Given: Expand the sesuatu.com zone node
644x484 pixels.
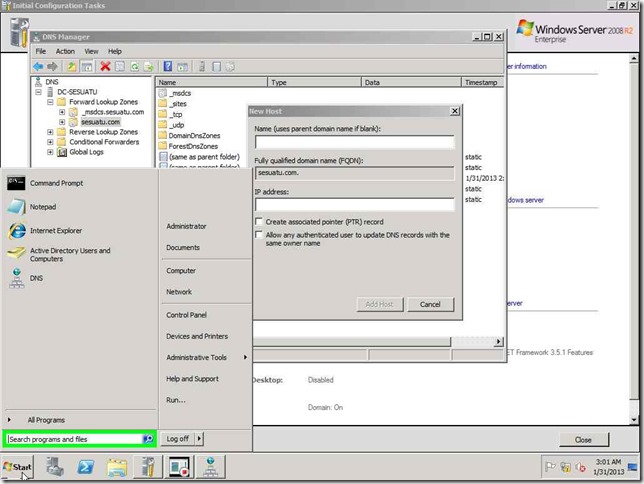Looking at the screenshot, I should pos(62,122).
